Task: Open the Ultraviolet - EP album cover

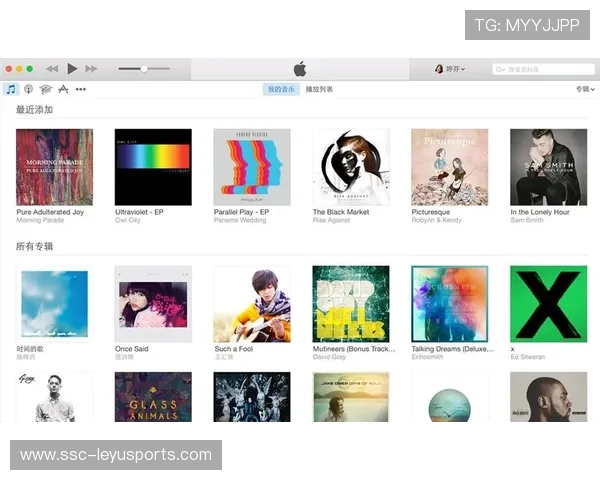Action: (153, 167)
